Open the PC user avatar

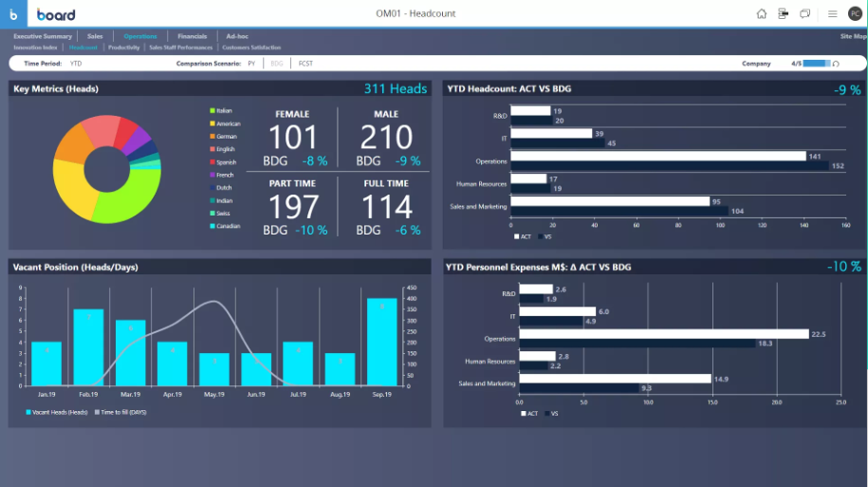(856, 14)
